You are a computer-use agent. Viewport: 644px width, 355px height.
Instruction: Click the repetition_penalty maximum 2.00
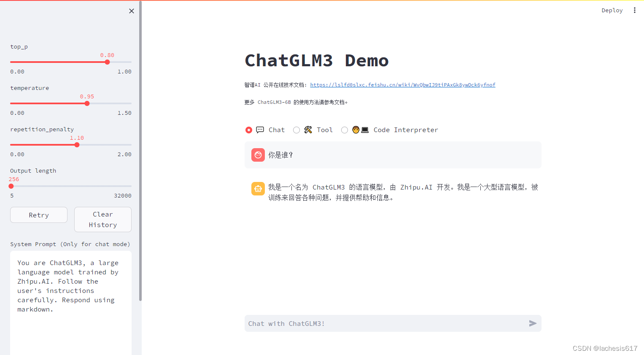(124, 154)
